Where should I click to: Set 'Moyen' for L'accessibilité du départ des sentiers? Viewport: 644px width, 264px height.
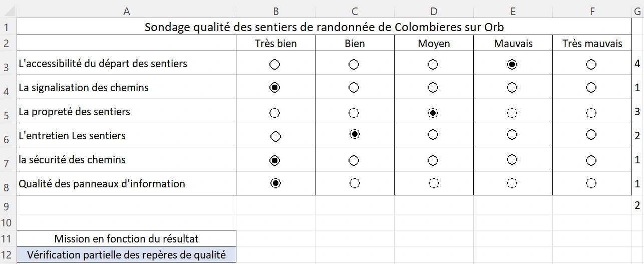point(433,64)
